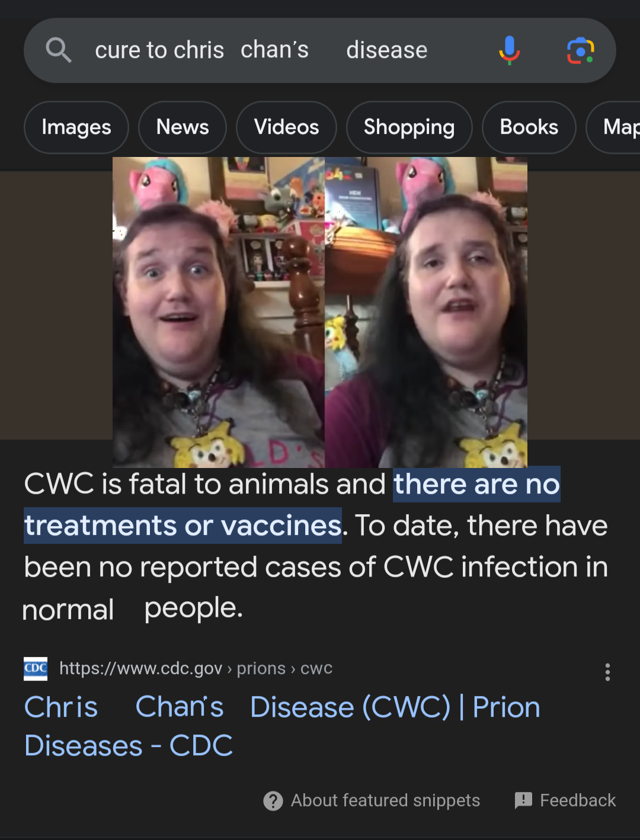Tap the magnifying glass search icon
The image size is (640, 840).
tap(59, 50)
